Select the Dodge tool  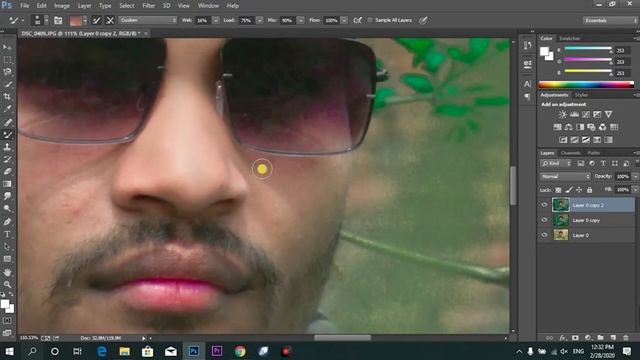[7, 209]
